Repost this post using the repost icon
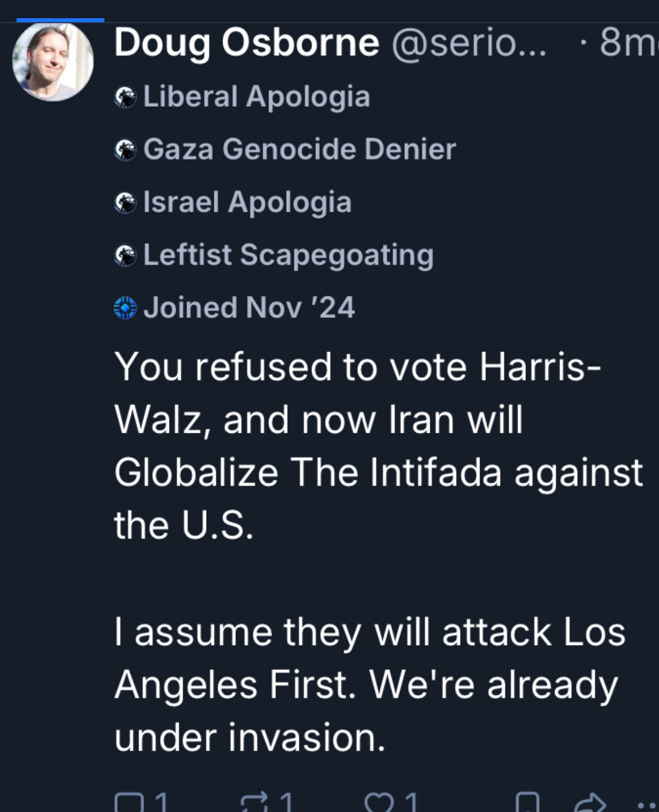This screenshot has width=659, height=812. click(x=255, y=801)
